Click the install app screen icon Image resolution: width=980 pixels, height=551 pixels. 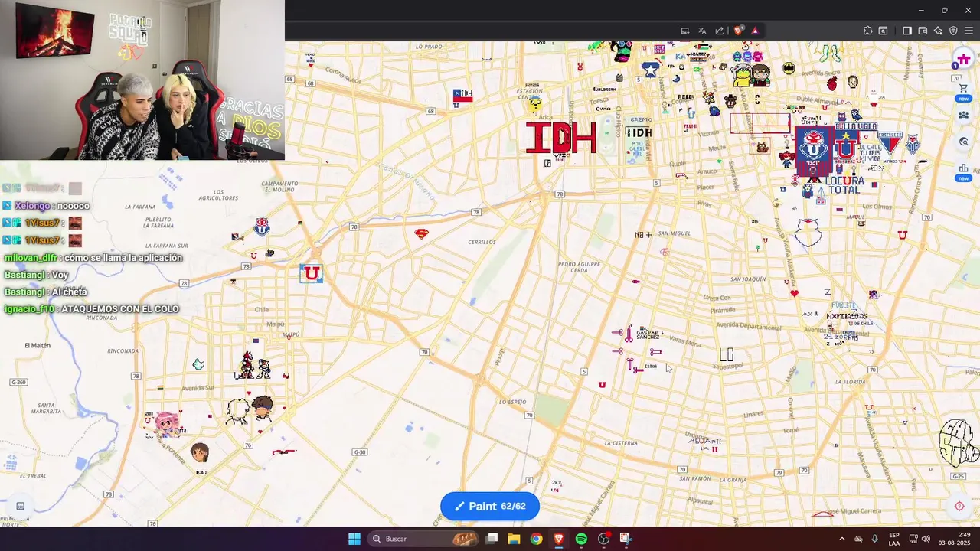(x=684, y=31)
